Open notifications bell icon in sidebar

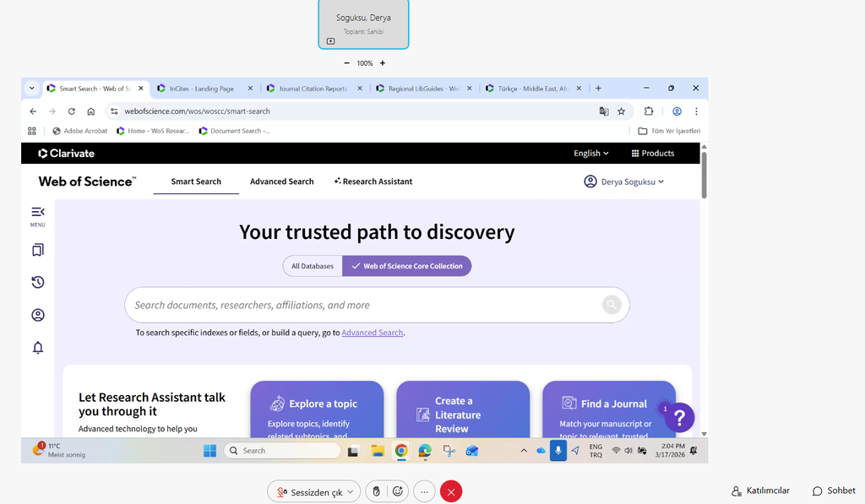pyautogui.click(x=37, y=347)
